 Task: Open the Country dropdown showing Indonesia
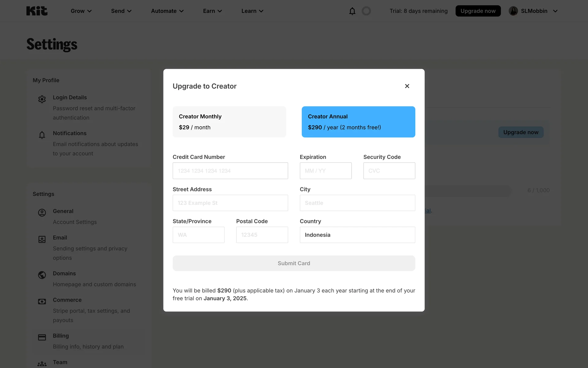point(357,235)
